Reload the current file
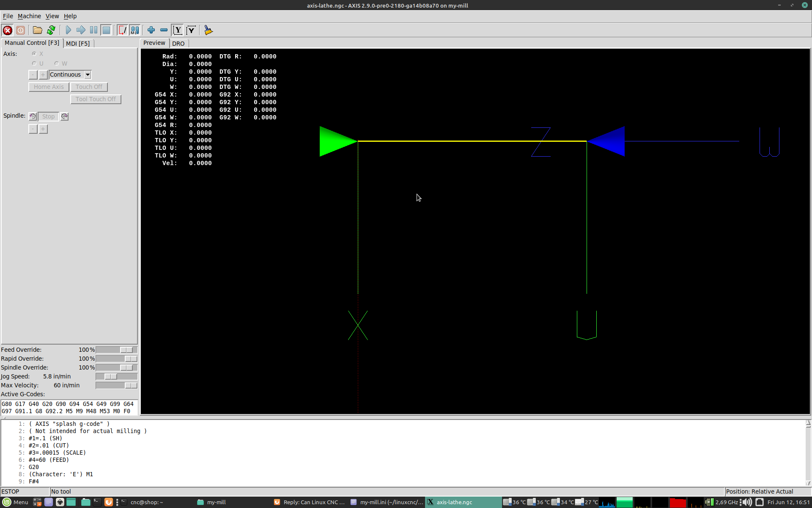 51,30
